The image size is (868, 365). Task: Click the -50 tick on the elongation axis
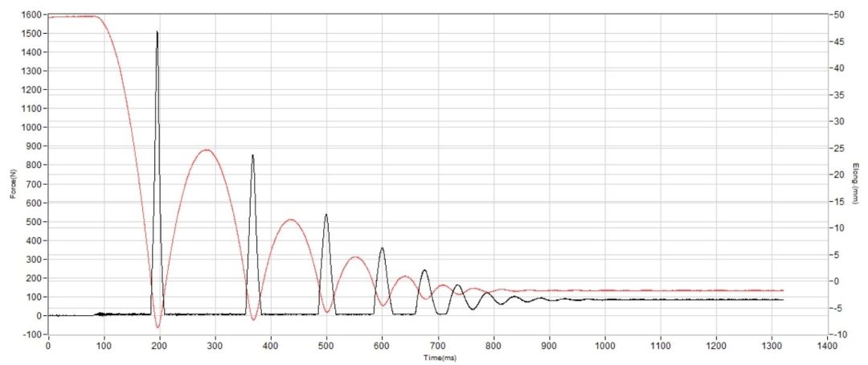click(x=837, y=14)
